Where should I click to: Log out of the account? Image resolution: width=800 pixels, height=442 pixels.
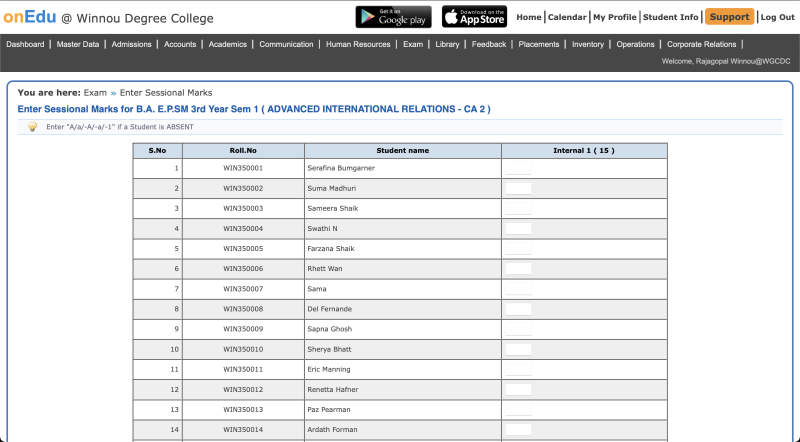coord(777,17)
